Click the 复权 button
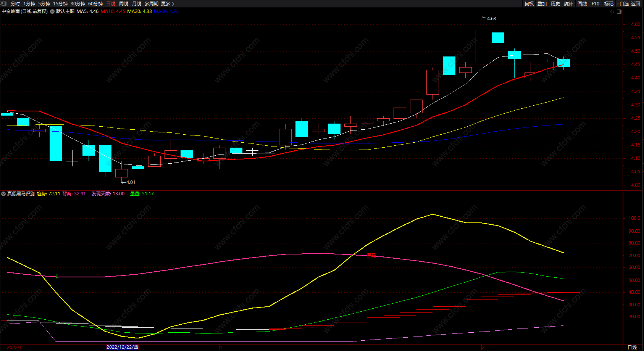The height and width of the screenshot is (351, 644). [x=529, y=4]
